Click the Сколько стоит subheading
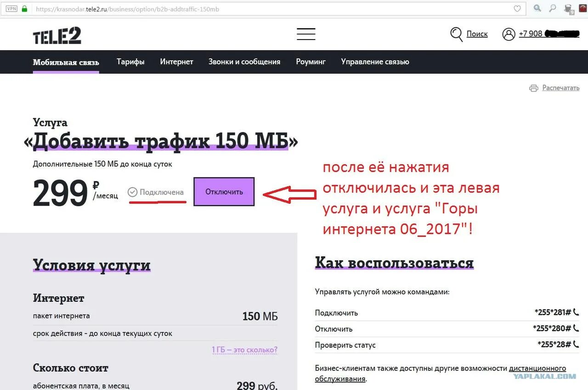Image resolution: width=588 pixels, height=390 pixels. point(71,368)
